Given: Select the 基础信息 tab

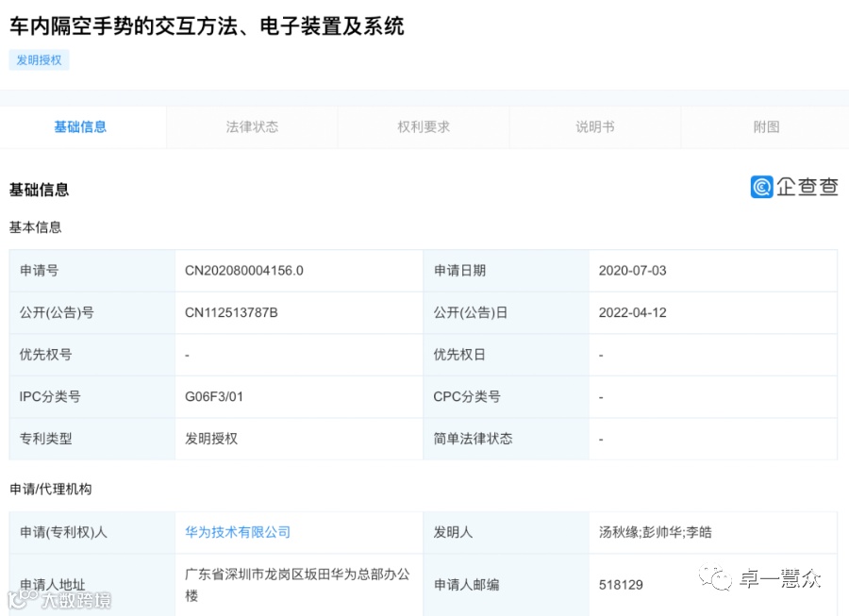Looking at the screenshot, I should tap(81, 126).
